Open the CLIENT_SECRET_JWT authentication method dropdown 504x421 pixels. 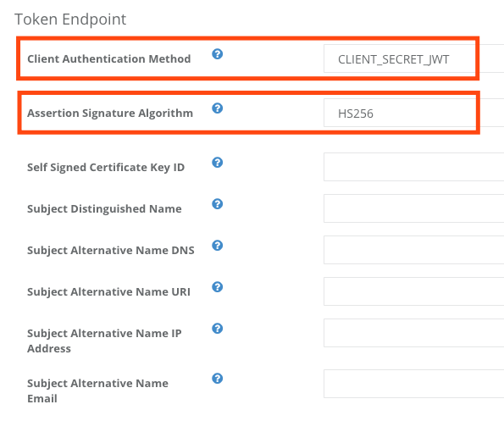(413, 58)
